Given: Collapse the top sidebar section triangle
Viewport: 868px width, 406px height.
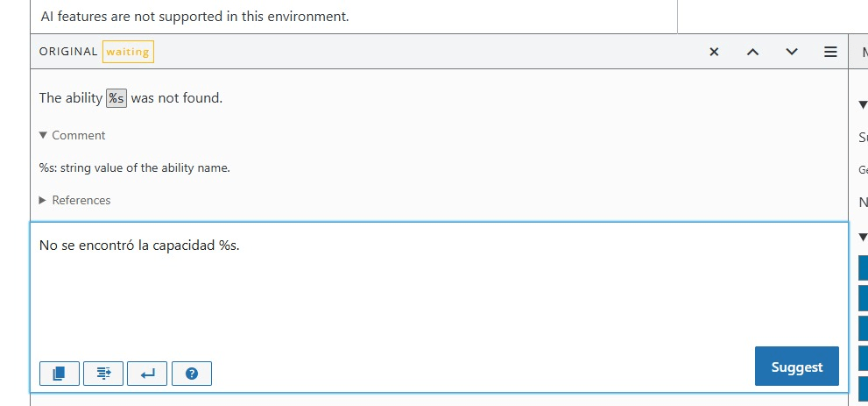Looking at the screenshot, I should click(x=864, y=105).
